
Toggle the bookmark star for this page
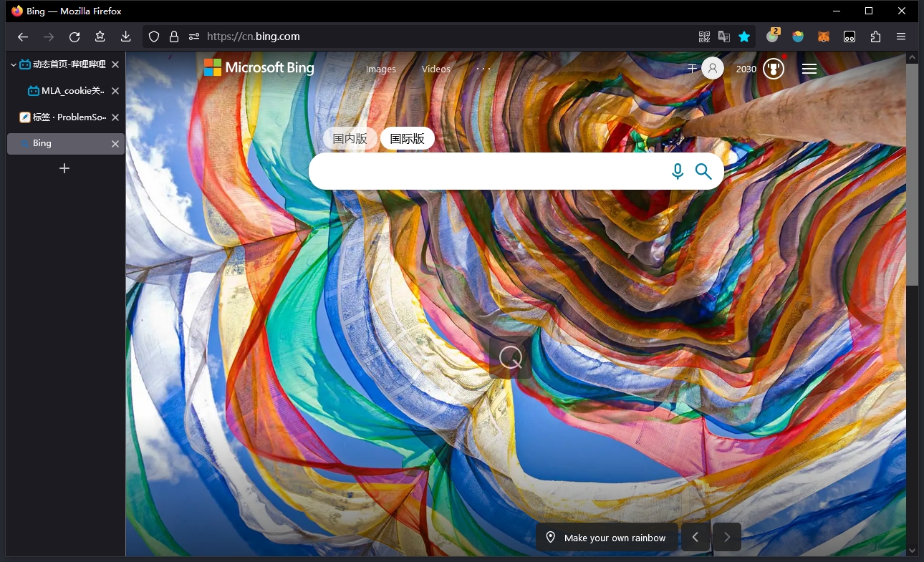tap(744, 37)
